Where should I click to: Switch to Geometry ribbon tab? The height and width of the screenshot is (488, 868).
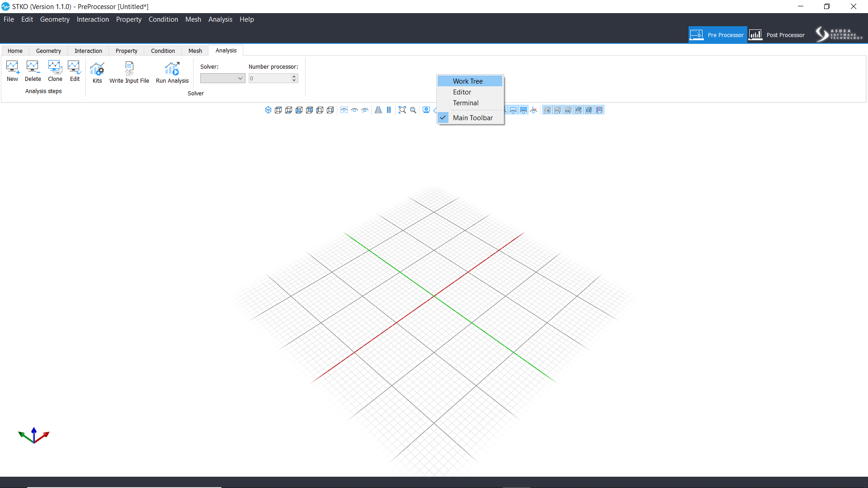tap(48, 51)
